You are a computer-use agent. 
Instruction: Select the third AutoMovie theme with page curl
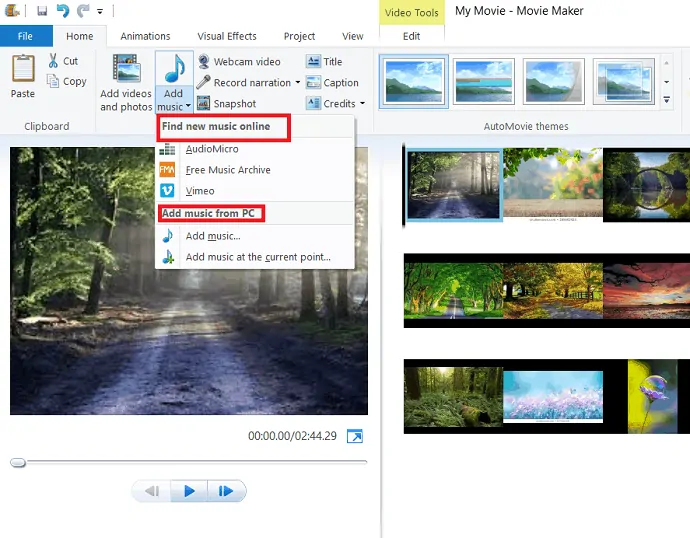(x=554, y=81)
